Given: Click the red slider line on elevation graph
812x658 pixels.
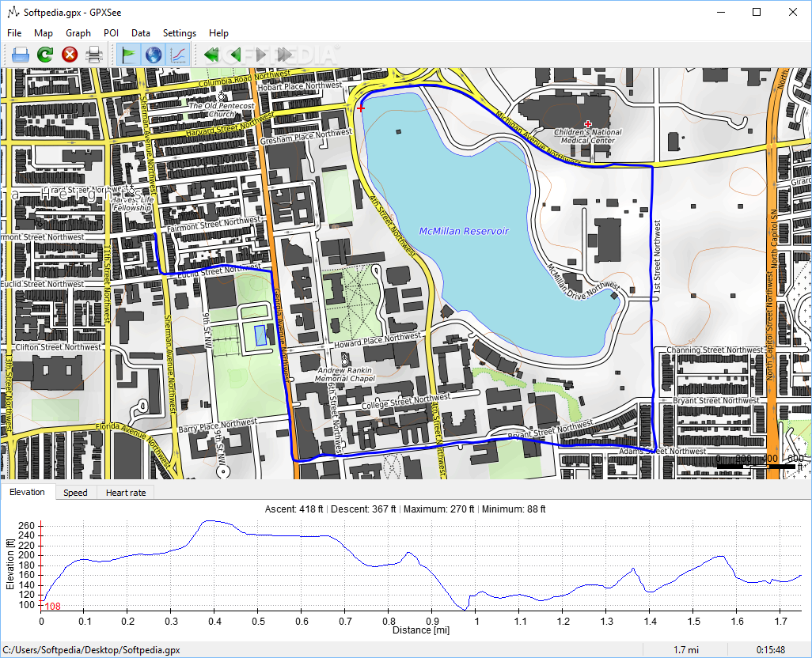Looking at the screenshot, I should 41,566.
